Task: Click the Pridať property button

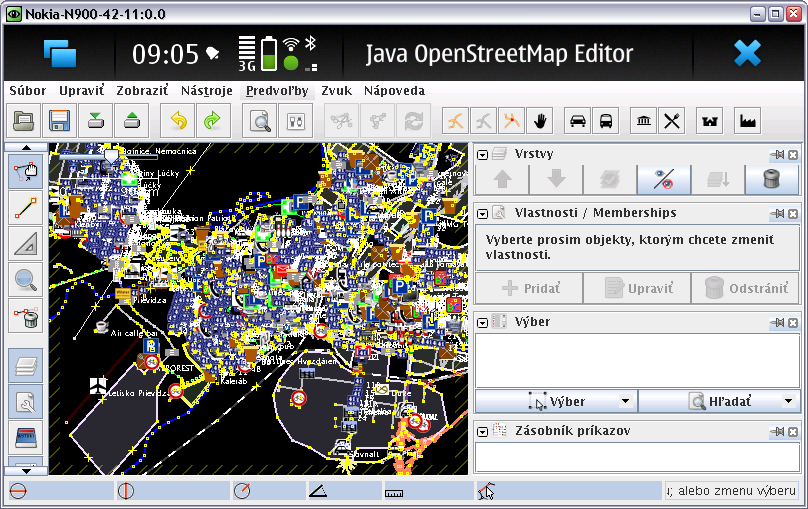Action: [x=530, y=288]
